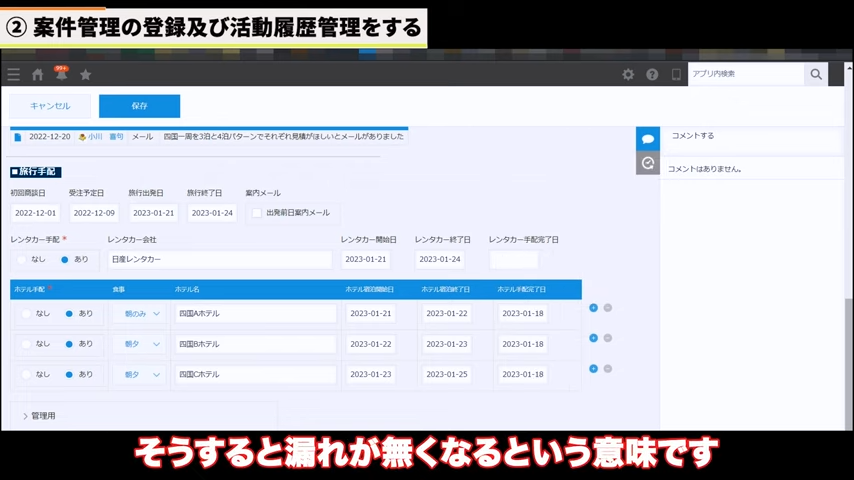This screenshot has width=854, height=480.
Task: Click the mobile view icon
Action: point(676,75)
